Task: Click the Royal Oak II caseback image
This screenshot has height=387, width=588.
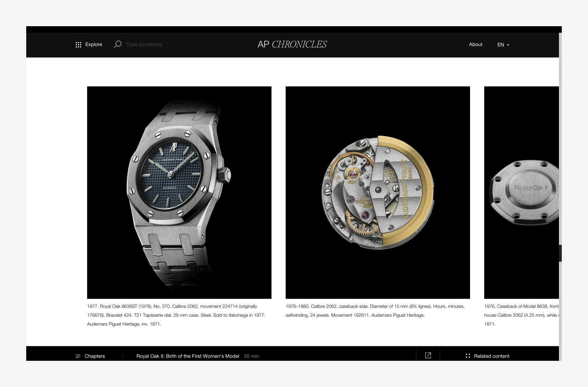Action: (x=521, y=192)
